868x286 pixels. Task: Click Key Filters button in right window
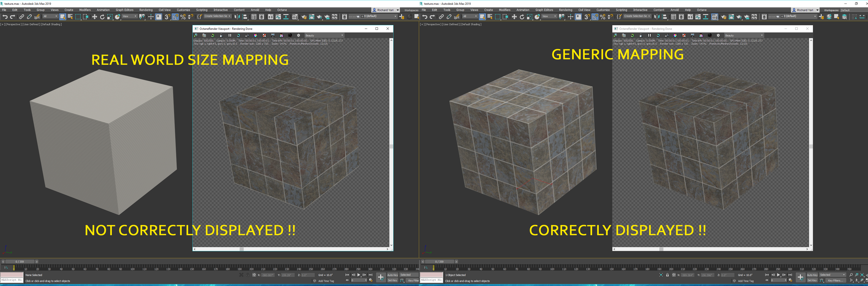click(835, 280)
